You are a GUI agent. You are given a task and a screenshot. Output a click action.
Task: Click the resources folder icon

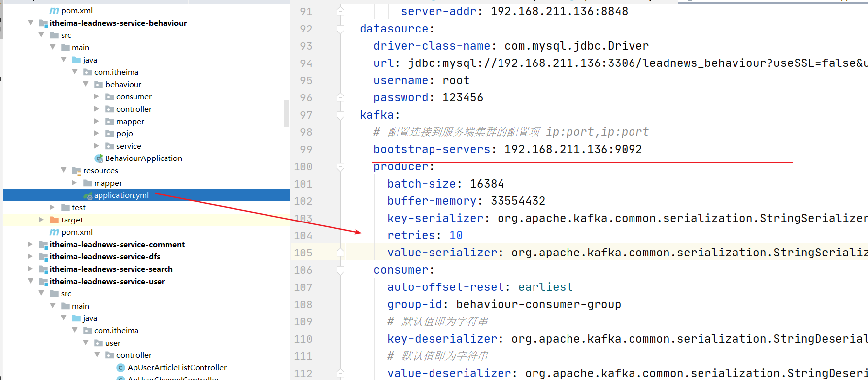point(76,171)
